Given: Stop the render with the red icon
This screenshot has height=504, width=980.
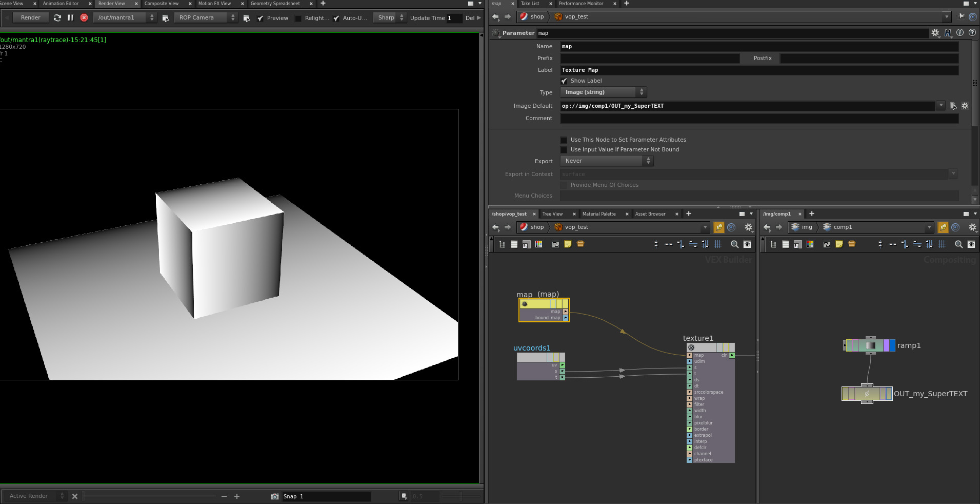Looking at the screenshot, I should 84,17.
